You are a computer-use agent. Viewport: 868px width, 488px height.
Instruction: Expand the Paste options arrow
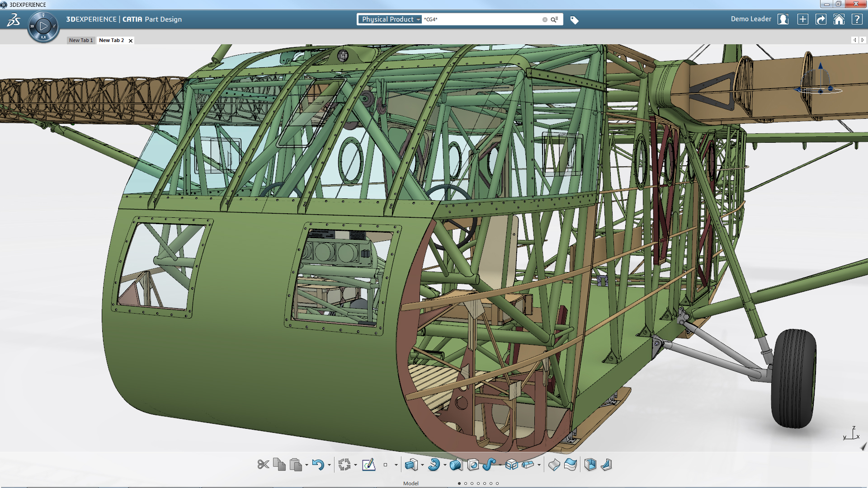(307, 465)
